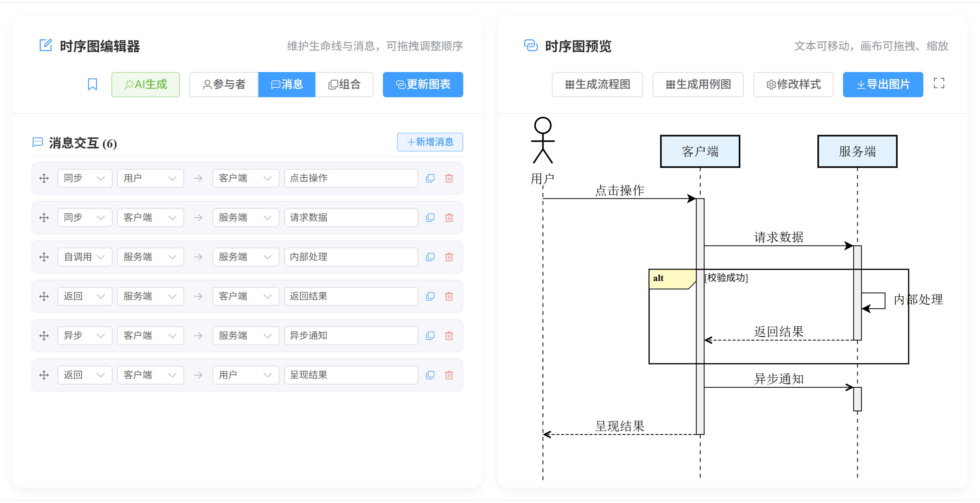The width and height of the screenshot is (980, 503).
Task: Click the 新增消息 button
Action: (x=430, y=142)
